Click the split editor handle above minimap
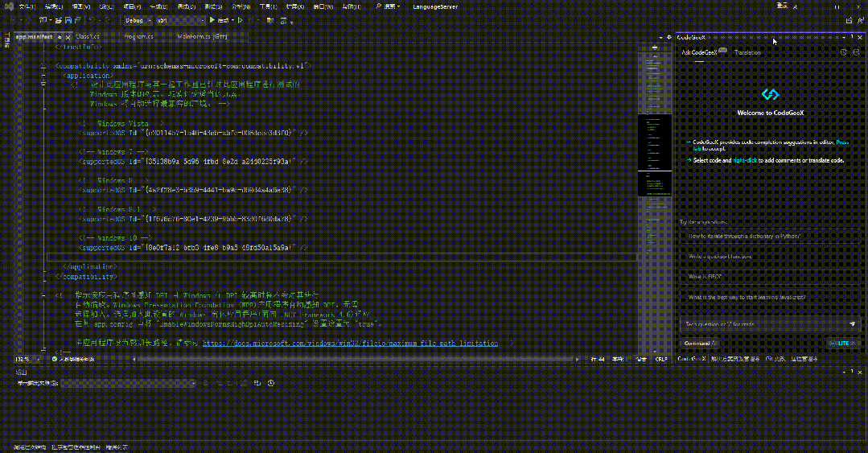Viewport: 868px width, 453px height. [654, 48]
